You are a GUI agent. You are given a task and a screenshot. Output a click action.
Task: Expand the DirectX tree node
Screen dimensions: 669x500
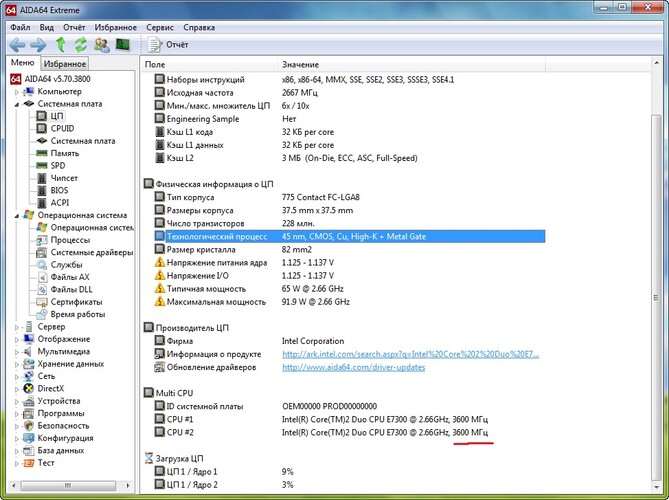(17, 389)
